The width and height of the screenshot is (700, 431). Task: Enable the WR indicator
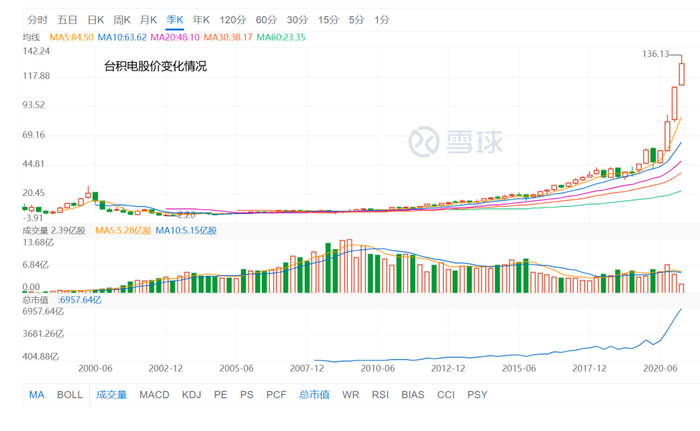pos(350,395)
